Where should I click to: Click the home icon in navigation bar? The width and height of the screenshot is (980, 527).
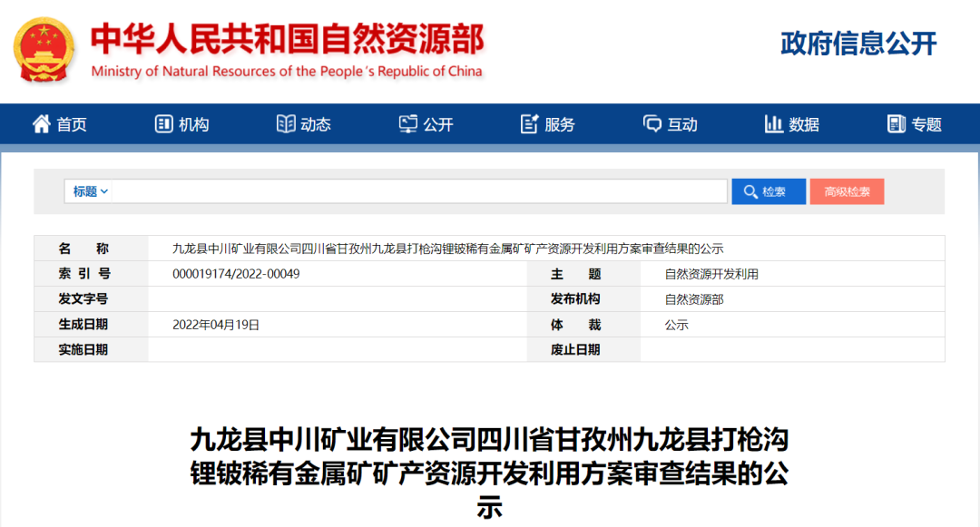(x=42, y=124)
